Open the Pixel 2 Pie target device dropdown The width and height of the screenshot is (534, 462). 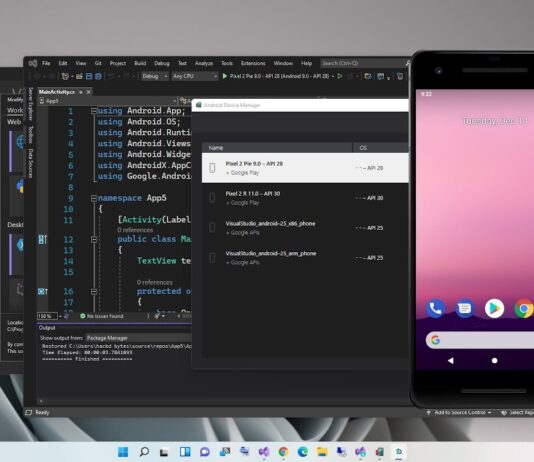point(333,76)
